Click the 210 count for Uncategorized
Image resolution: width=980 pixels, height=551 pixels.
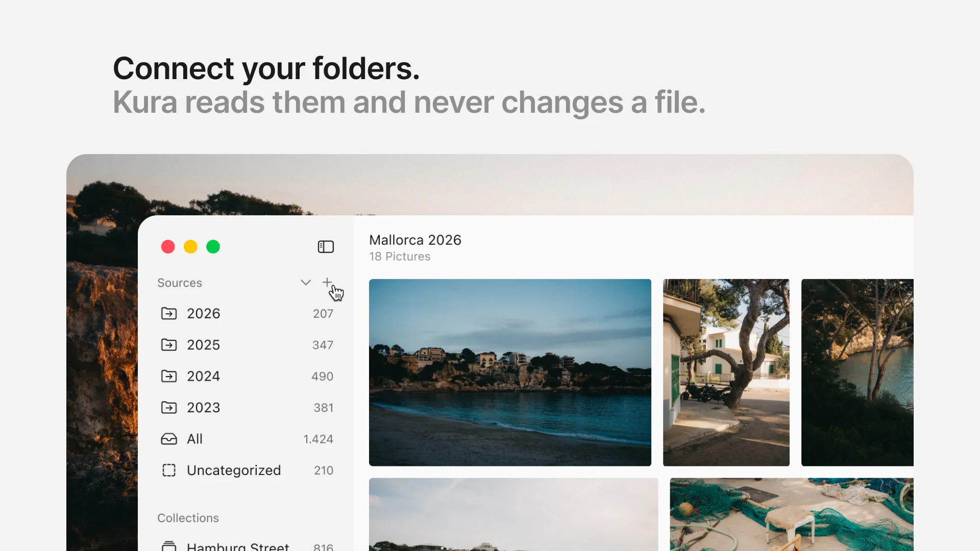pos(323,470)
